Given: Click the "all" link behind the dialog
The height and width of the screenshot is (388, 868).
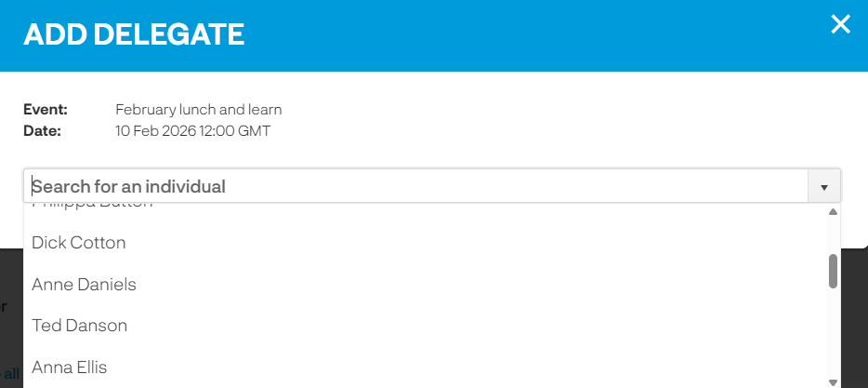Looking at the screenshot, I should tap(11, 374).
